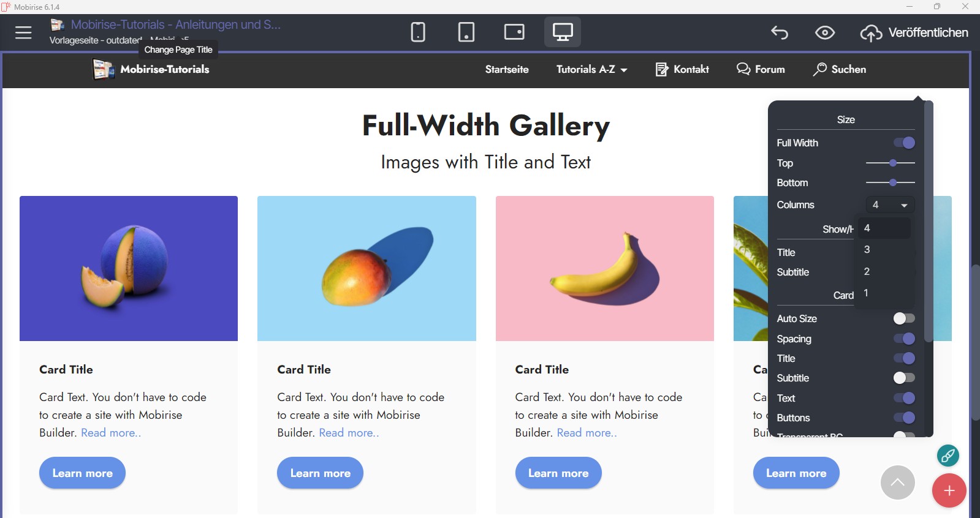Toggle the Full Width switch

(904, 143)
